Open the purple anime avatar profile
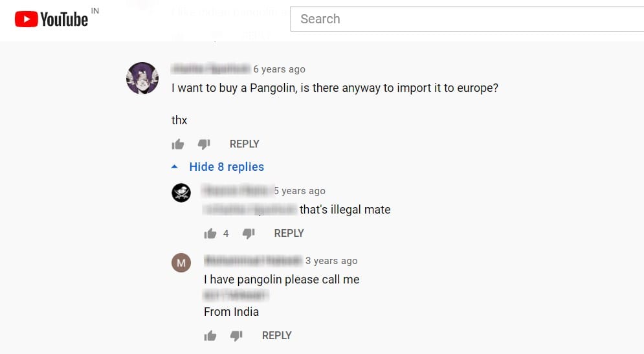 (x=142, y=78)
